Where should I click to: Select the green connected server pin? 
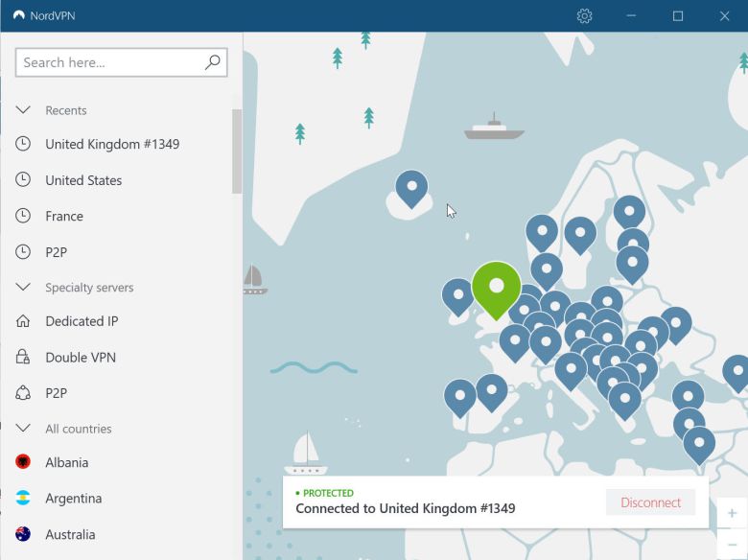(x=496, y=287)
